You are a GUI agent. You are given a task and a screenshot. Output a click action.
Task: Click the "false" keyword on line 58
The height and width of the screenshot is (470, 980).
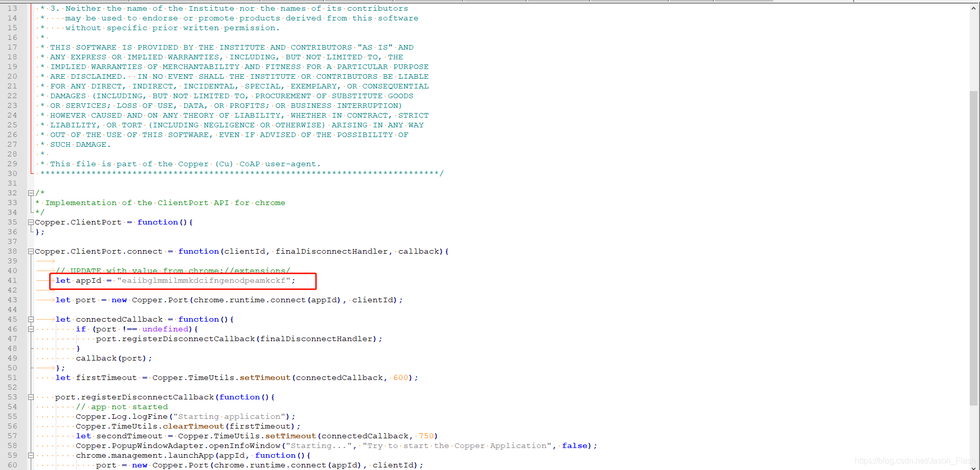[575, 446]
